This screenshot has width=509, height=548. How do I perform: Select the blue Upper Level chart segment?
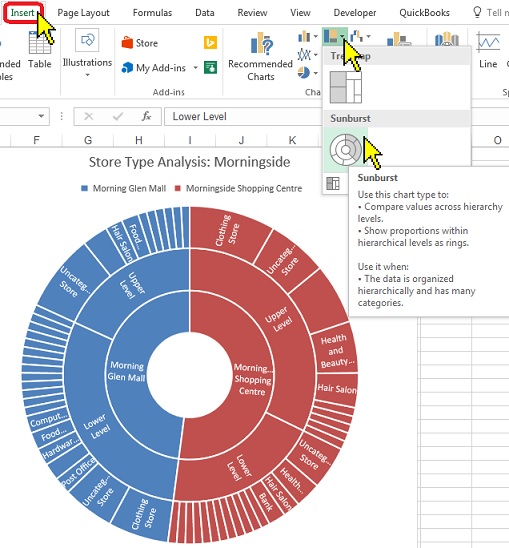pyautogui.click(x=133, y=287)
